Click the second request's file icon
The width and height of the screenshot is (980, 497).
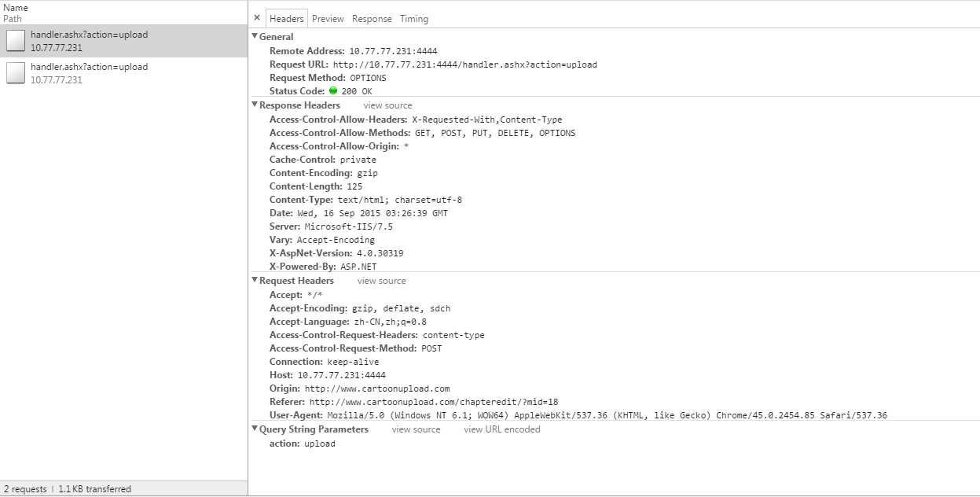click(16, 73)
